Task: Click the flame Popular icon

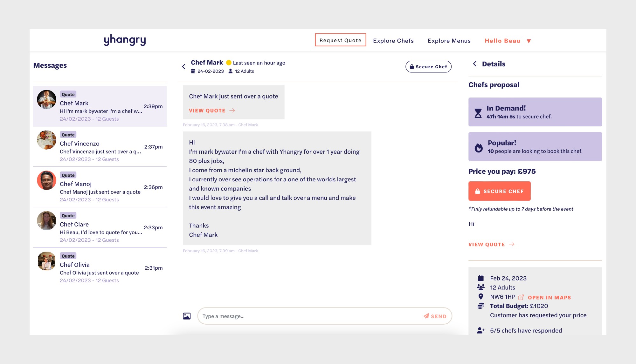Action: (x=479, y=148)
